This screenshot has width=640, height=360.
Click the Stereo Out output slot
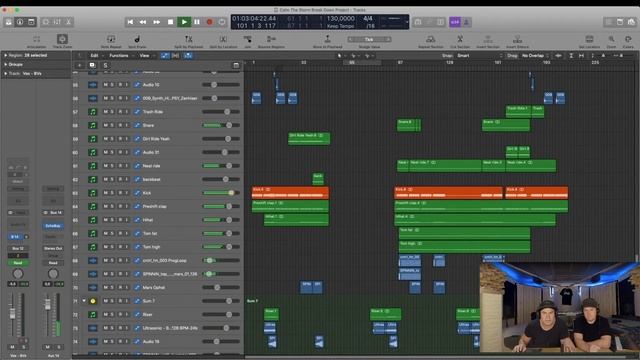[53, 248]
